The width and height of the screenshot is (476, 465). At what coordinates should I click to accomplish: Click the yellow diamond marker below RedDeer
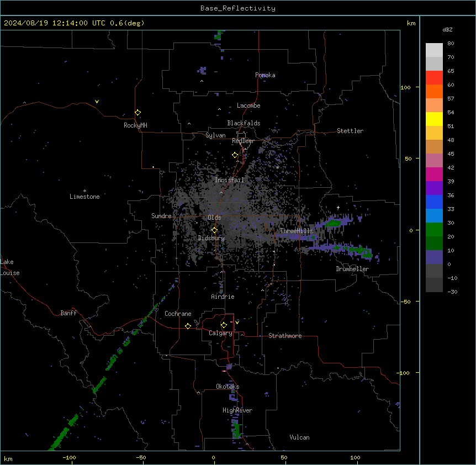[x=235, y=155]
